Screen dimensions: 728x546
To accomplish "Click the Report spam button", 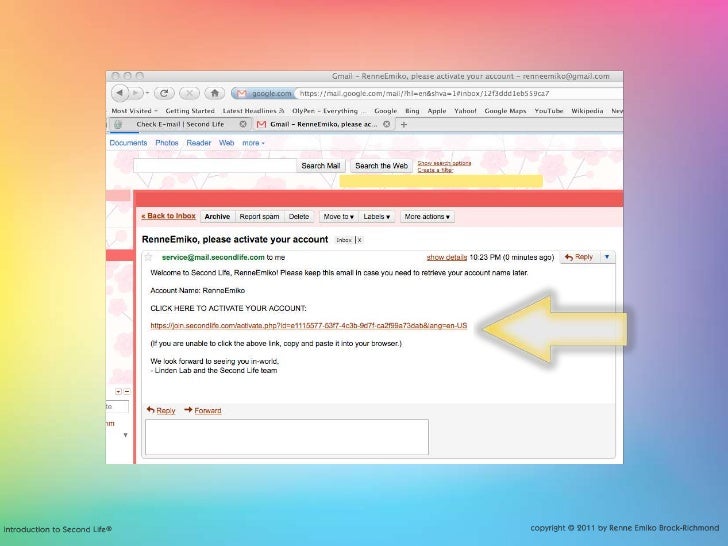I will pos(259,217).
